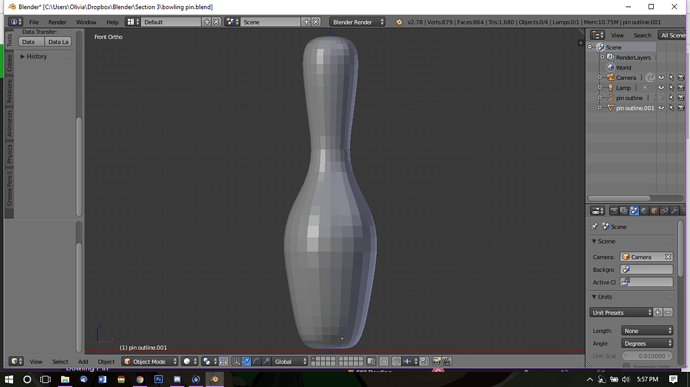Open File Explorer from the taskbar

65,379
